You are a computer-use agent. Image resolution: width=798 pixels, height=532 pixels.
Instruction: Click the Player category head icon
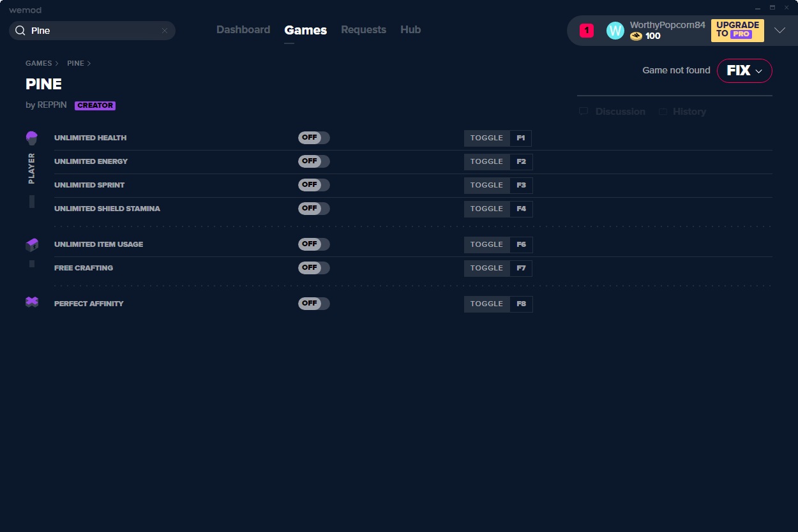(x=32, y=138)
